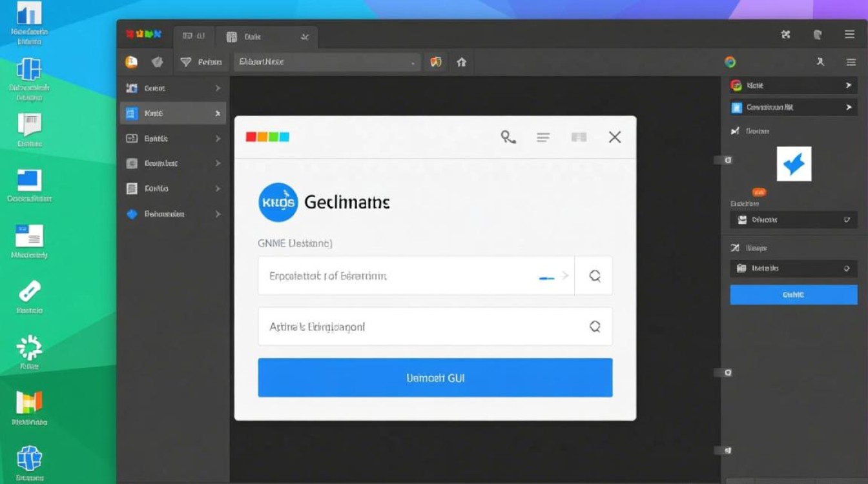This screenshot has height=484, width=868.
Task: Click the blue button in the right panel
Action: tap(793, 295)
